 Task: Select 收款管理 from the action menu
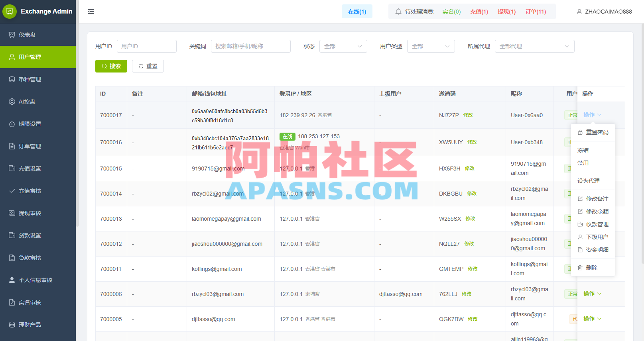pos(593,224)
